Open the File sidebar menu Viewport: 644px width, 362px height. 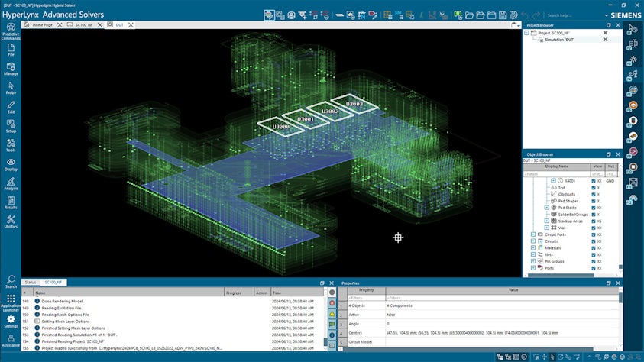point(11,50)
